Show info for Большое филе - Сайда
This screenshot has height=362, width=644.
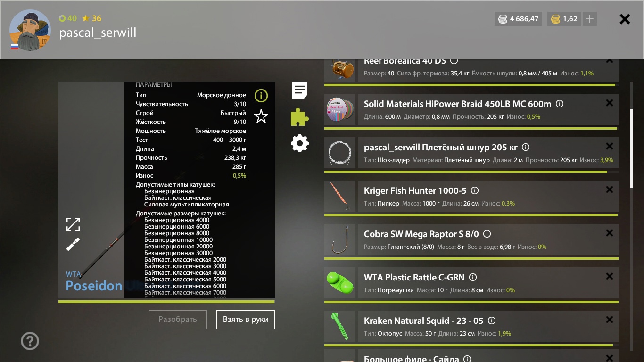(467, 359)
